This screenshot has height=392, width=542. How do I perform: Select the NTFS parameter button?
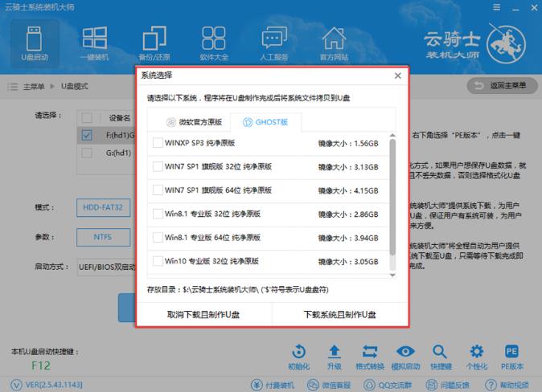pos(104,237)
